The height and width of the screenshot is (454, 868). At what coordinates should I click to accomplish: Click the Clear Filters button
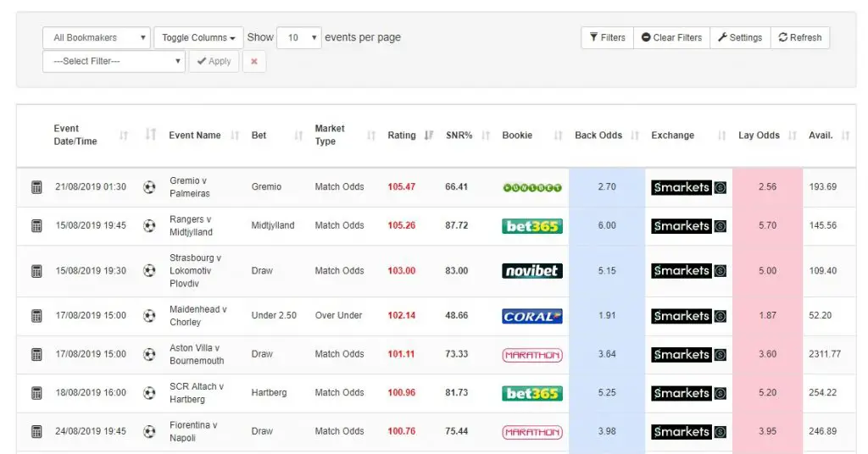[671, 37]
